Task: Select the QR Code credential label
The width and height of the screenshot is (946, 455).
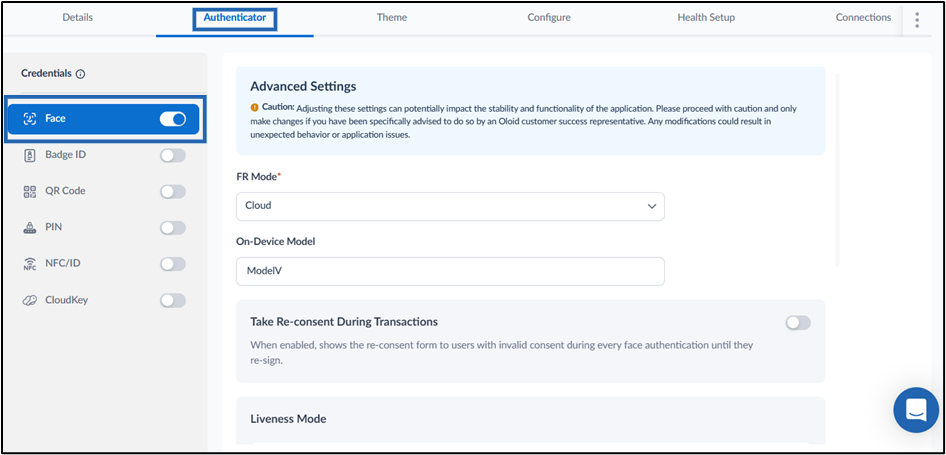Action: (65, 191)
